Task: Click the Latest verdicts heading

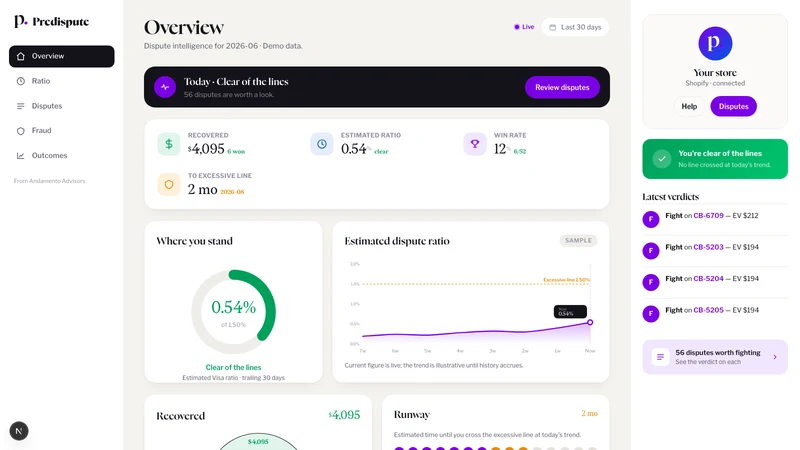Action: [670, 197]
